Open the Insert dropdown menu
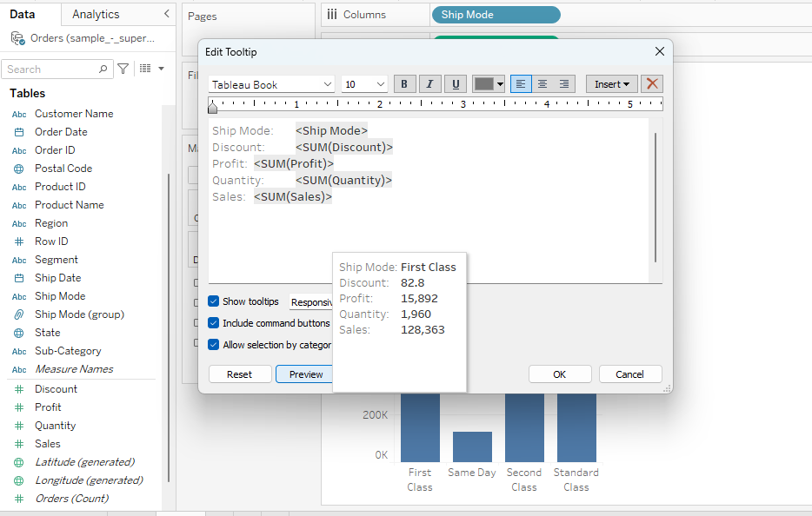 point(612,84)
